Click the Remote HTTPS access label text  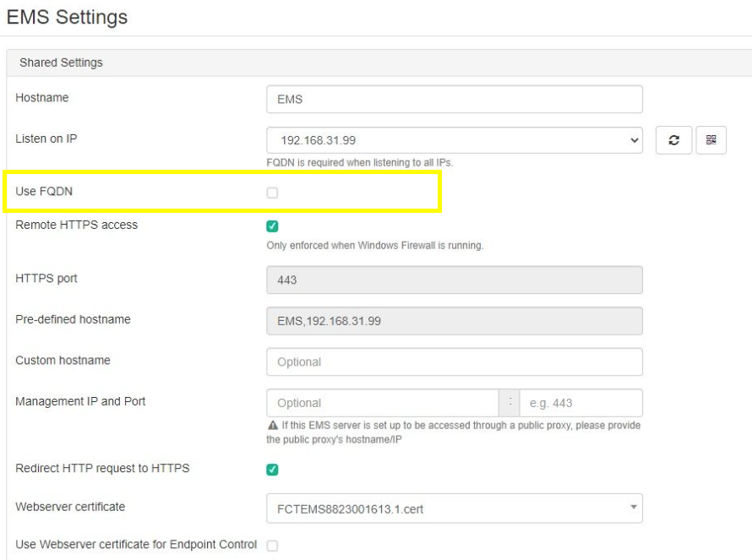tap(76, 225)
